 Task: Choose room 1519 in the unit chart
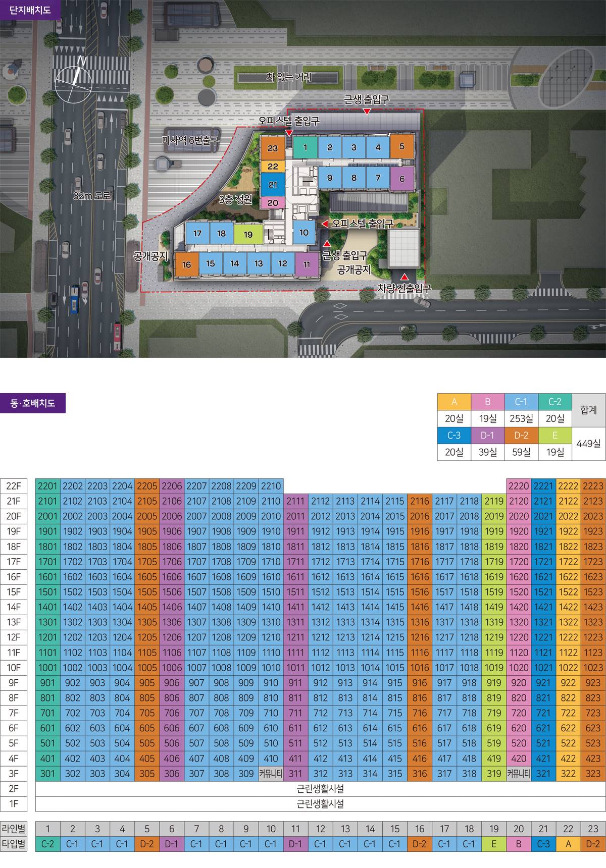coord(494,592)
